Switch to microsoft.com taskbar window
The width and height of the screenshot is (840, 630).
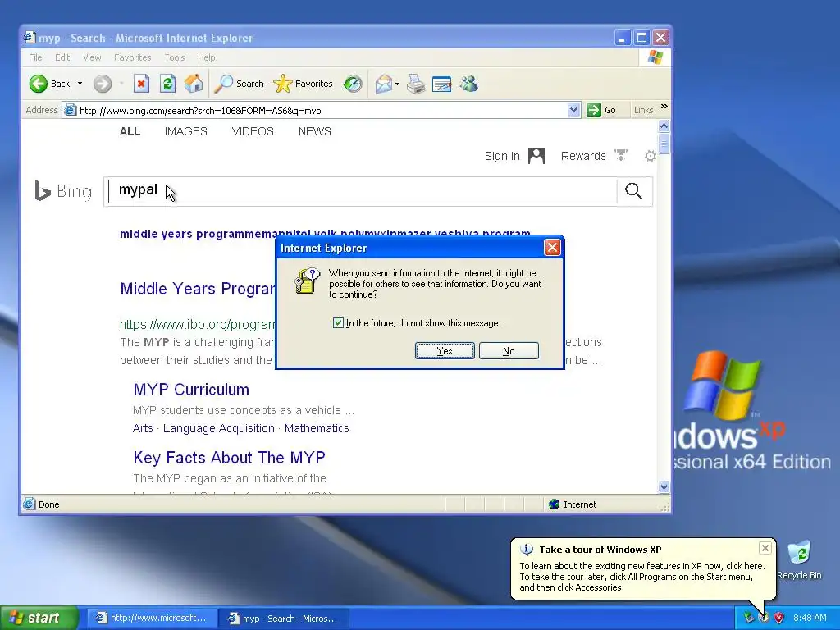pyautogui.click(x=152, y=618)
